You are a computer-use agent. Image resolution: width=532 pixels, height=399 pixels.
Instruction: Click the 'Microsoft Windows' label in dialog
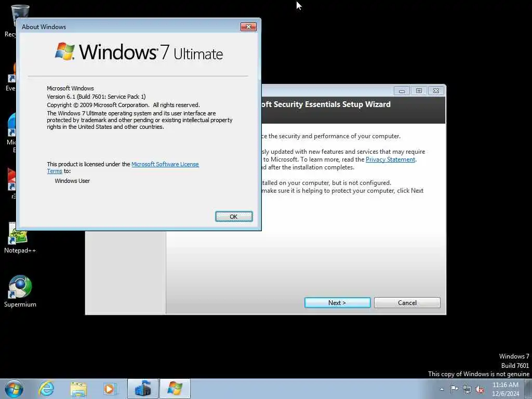(x=70, y=88)
